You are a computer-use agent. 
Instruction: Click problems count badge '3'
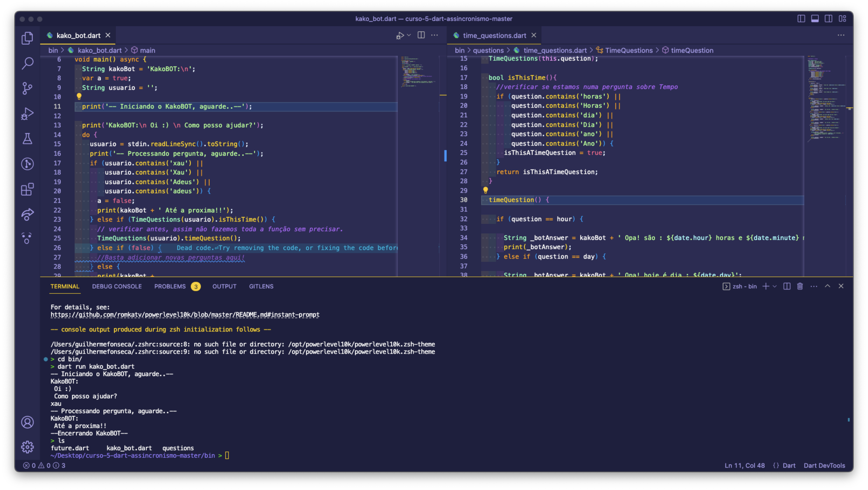click(x=195, y=287)
